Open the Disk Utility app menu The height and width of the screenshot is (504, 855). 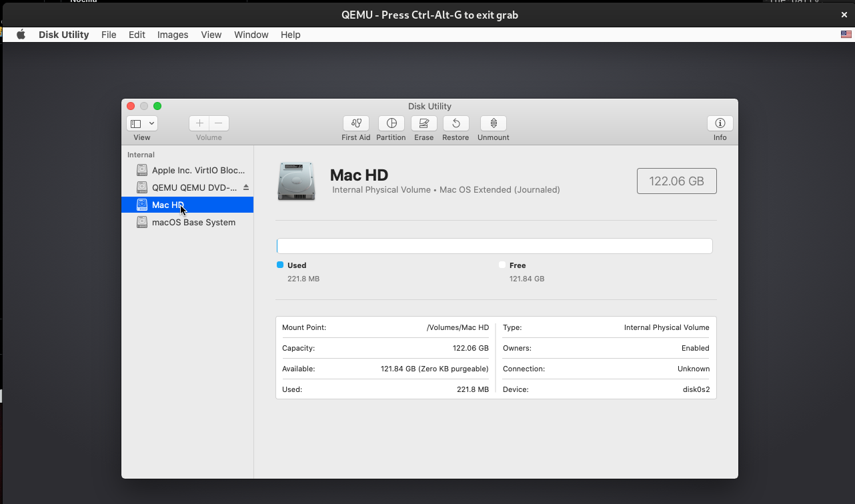click(64, 35)
